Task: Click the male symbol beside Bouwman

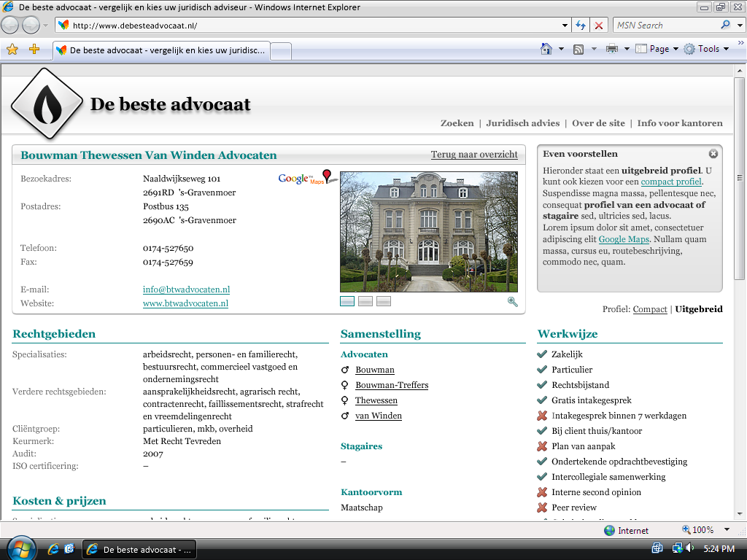Action: pyautogui.click(x=345, y=370)
